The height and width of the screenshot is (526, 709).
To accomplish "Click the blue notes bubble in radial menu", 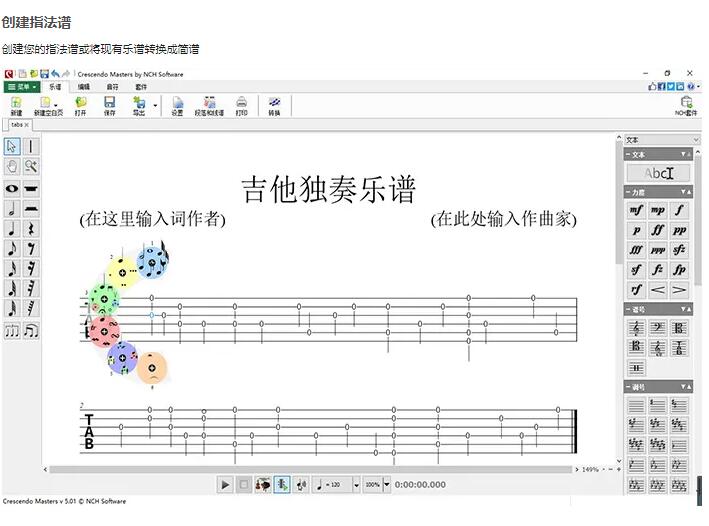I will 152,262.
